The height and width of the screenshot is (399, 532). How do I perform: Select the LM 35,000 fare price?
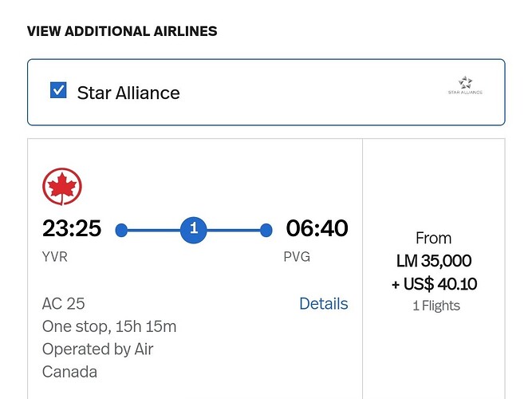tap(433, 261)
